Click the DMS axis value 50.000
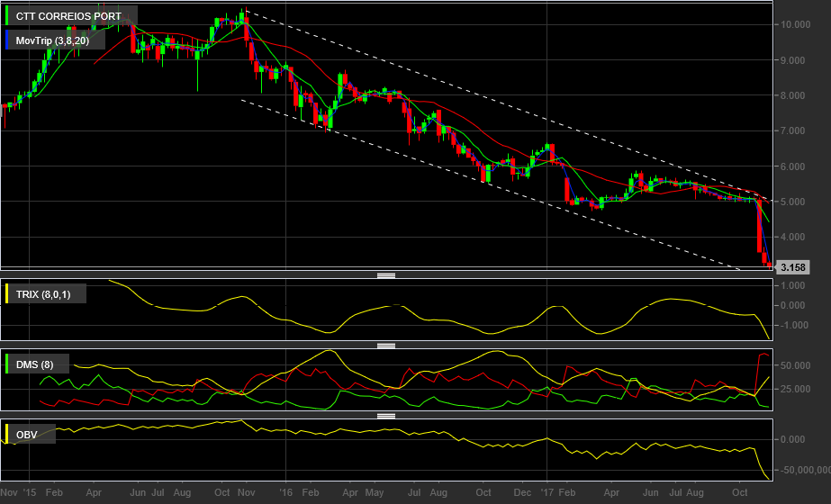Image resolution: width=831 pixels, height=504 pixels. click(795, 365)
